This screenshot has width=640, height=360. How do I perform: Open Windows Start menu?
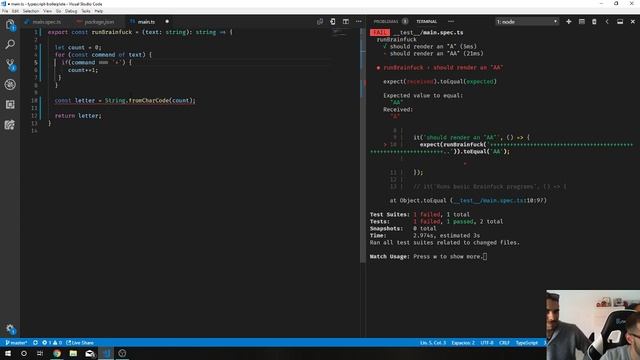pos(8,353)
